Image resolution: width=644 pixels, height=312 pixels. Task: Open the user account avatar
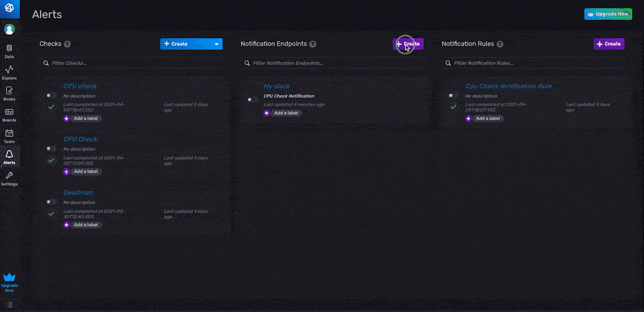click(x=9, y=29)
